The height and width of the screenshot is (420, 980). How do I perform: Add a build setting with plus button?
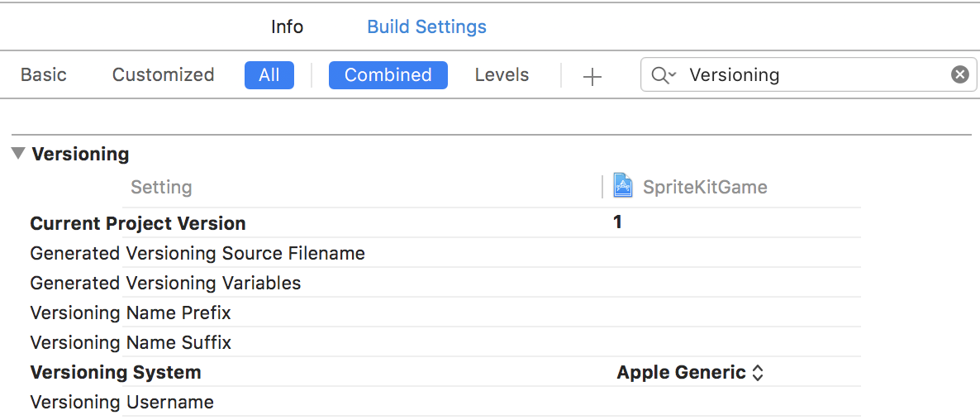[x=592, y=76]
